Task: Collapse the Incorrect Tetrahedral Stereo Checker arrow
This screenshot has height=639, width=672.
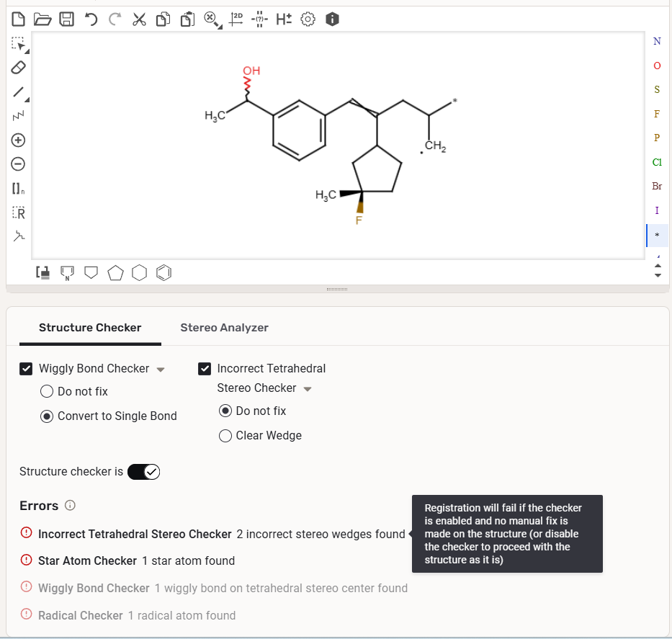Action: click(x=308, y=389)
